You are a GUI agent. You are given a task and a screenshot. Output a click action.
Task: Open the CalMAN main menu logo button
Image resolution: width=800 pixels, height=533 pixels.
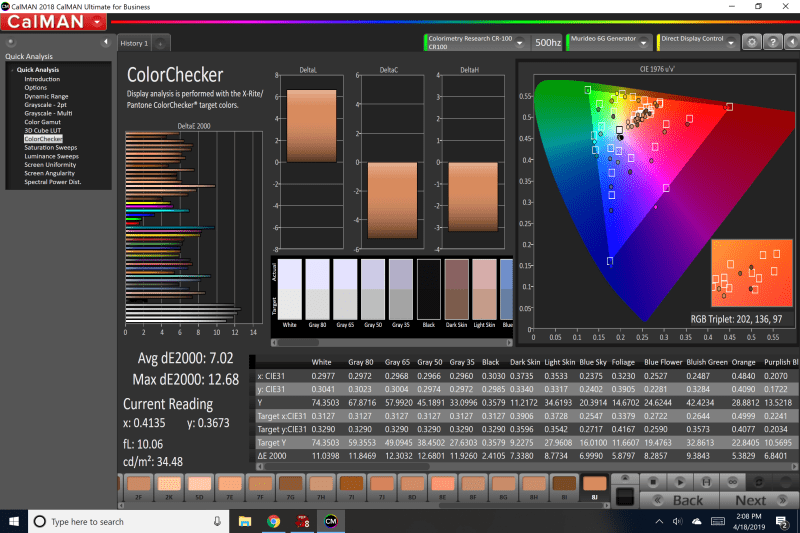[x=54, y=22]
